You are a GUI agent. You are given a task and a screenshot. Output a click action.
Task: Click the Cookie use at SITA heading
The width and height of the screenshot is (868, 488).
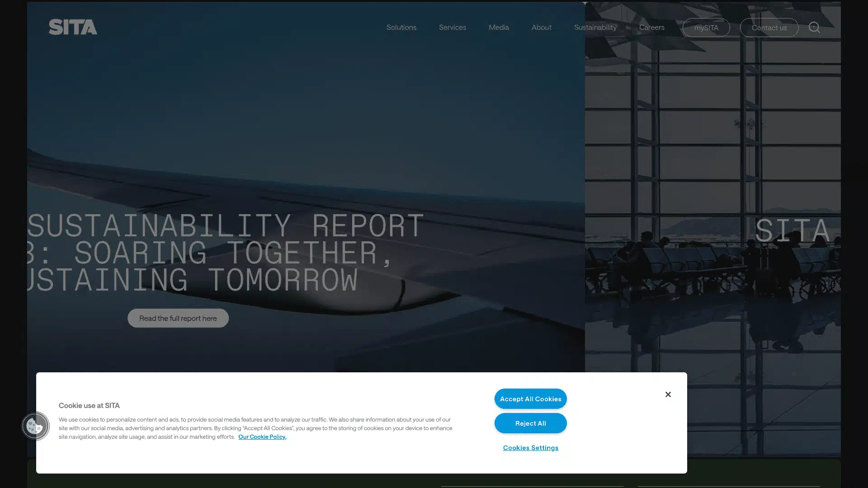point(89,405)
